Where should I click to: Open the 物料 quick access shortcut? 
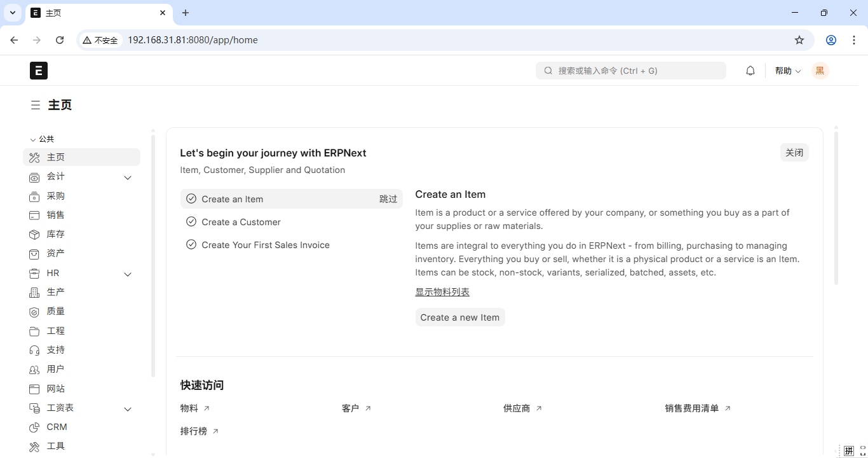(195, 408)
